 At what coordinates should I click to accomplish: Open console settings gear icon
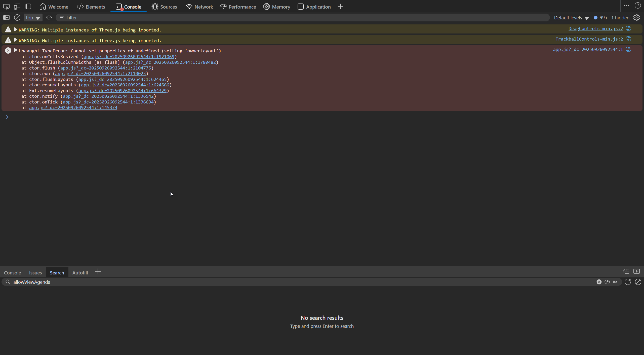[636, 18]
